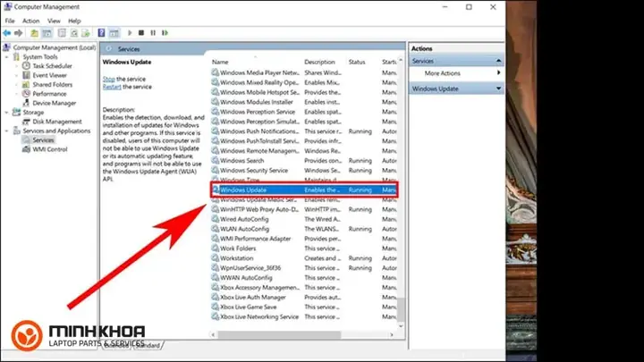Click the horizontal scrollbar thumb
This screenshot has height=362, width=644.
pos(279,334)
